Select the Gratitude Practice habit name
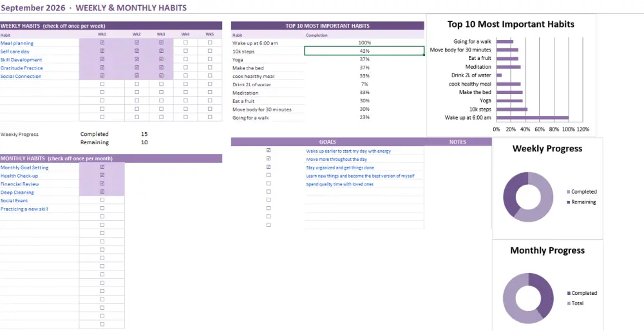Image resolution: width=644 pixels, height=331 pixels. [x=21, y=68]
